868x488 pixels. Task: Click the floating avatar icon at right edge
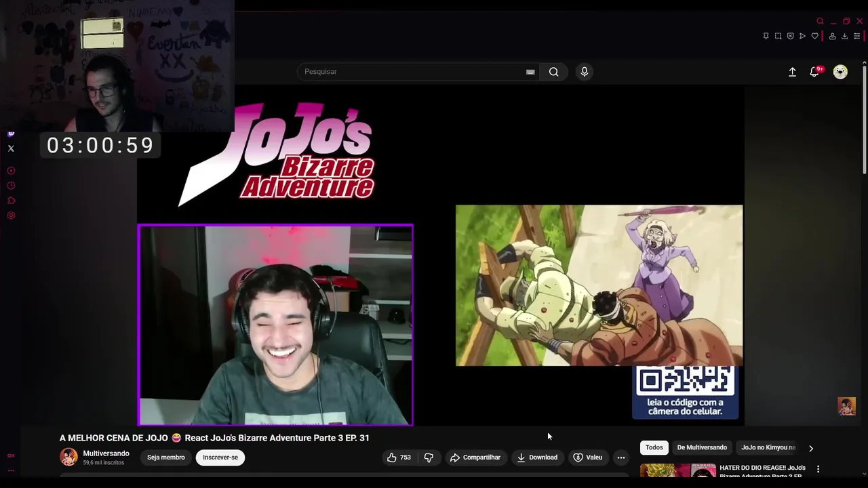coord(846,406)
